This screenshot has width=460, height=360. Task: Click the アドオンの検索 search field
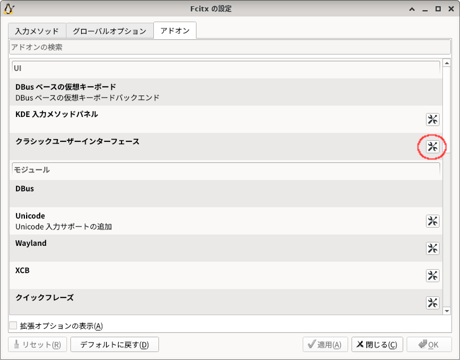[x=230, y=47]
